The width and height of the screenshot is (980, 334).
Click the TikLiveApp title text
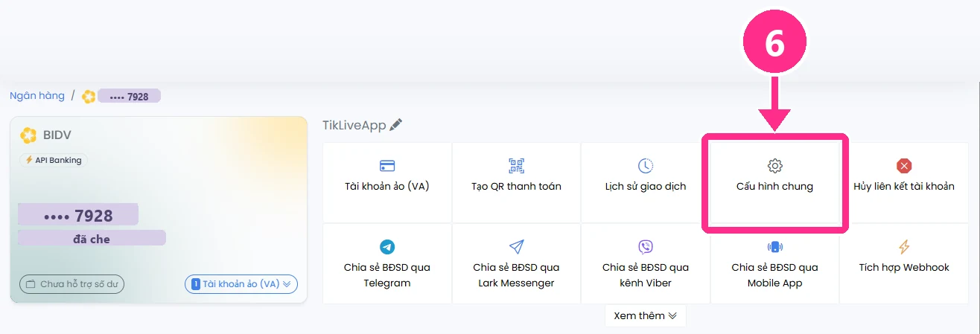[354, 125]
